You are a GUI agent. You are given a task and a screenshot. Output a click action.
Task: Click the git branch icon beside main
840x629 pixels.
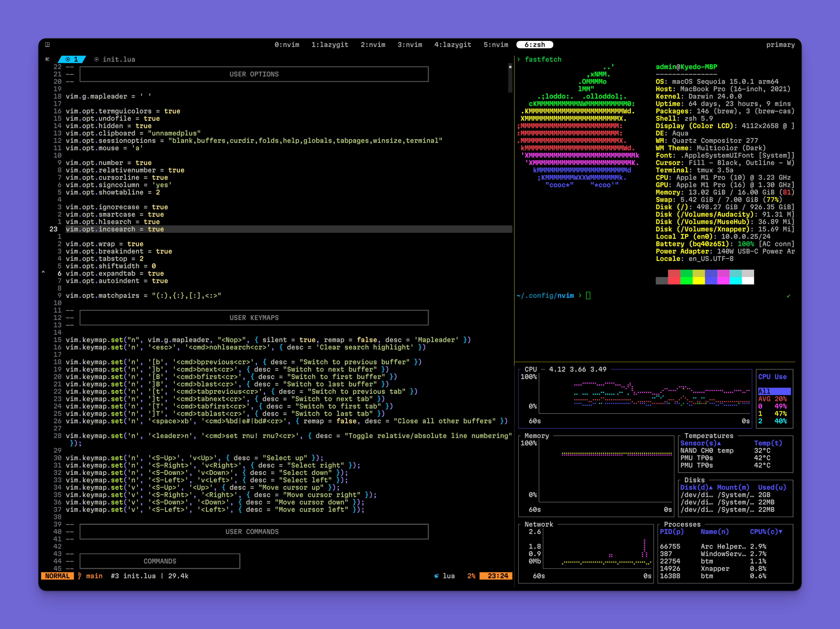pyautogui.click(x=80, y=576)
